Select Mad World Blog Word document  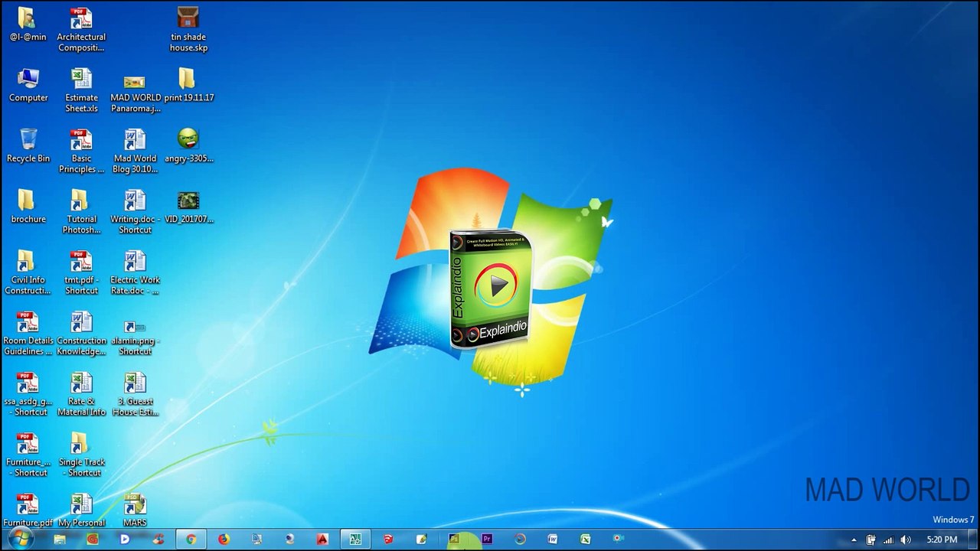[x=135, y=151]
